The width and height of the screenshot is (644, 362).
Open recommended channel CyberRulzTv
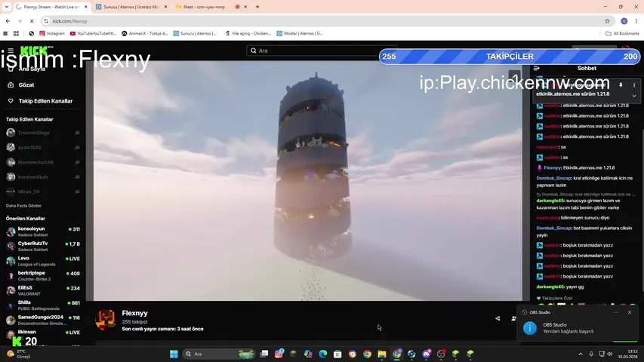point(43,247)
